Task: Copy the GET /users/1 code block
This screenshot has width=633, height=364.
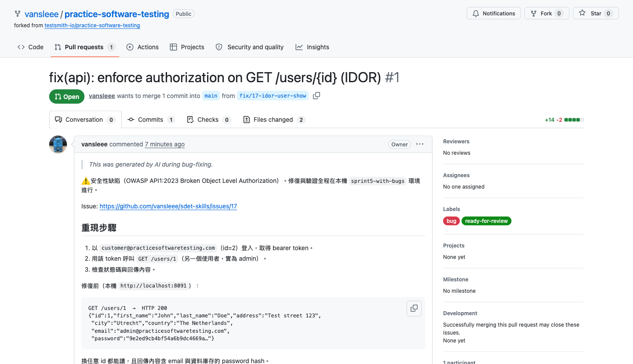Action: pos(414,309)
